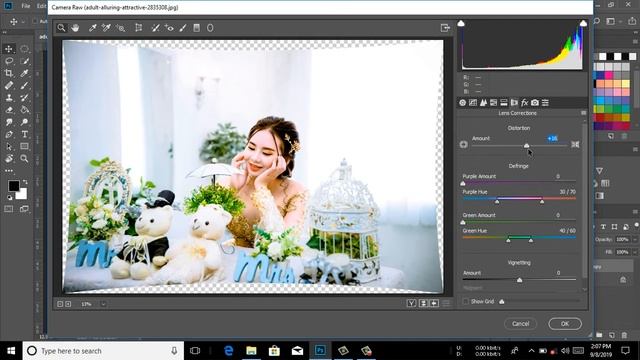Click the swap before/after settings icon
This screenshot has width=640, height=360.
click(x=423, y=303)
